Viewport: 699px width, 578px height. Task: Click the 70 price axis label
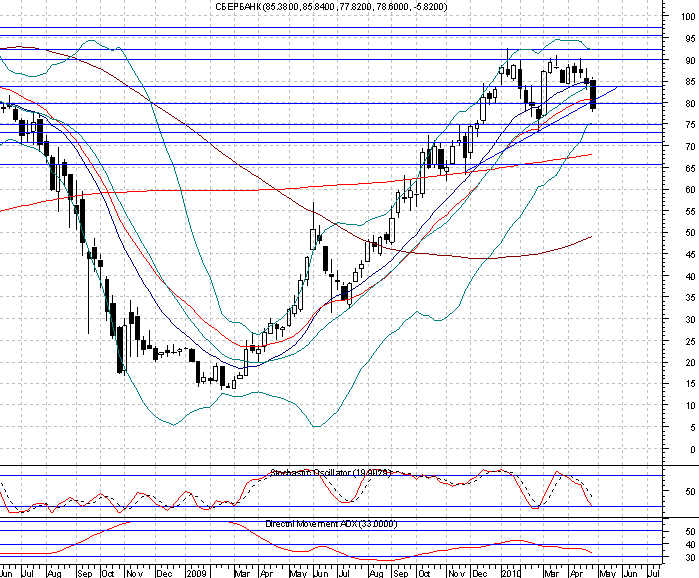pos(690,147)
